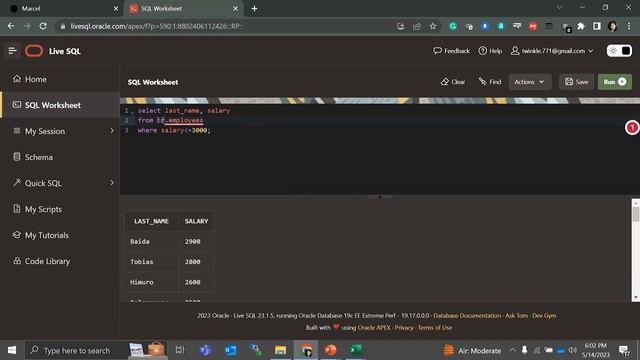Click the Grammarly extension icon
The height and width of the screenshot is (360, 640).
tap(453, 26)
